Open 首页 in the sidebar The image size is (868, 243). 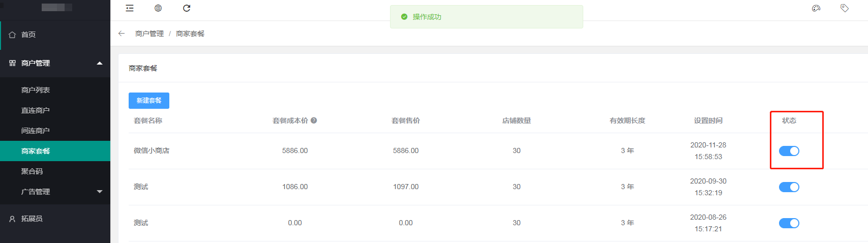(x=55, y=35)
